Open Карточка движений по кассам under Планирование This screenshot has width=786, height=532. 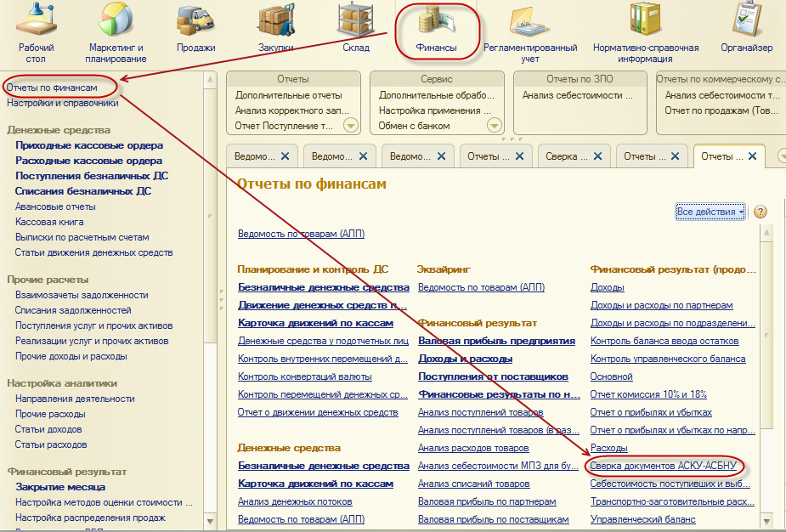(315, 323)
